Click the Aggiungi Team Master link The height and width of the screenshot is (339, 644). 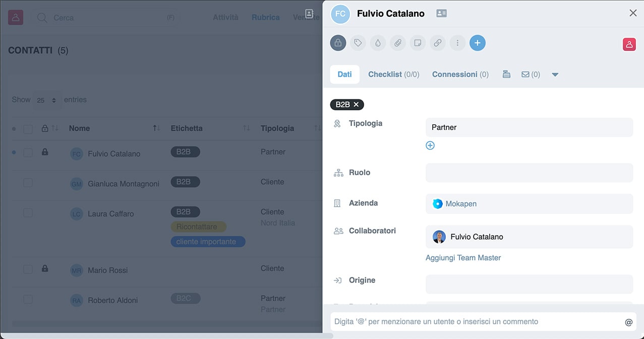click(463, 258)
